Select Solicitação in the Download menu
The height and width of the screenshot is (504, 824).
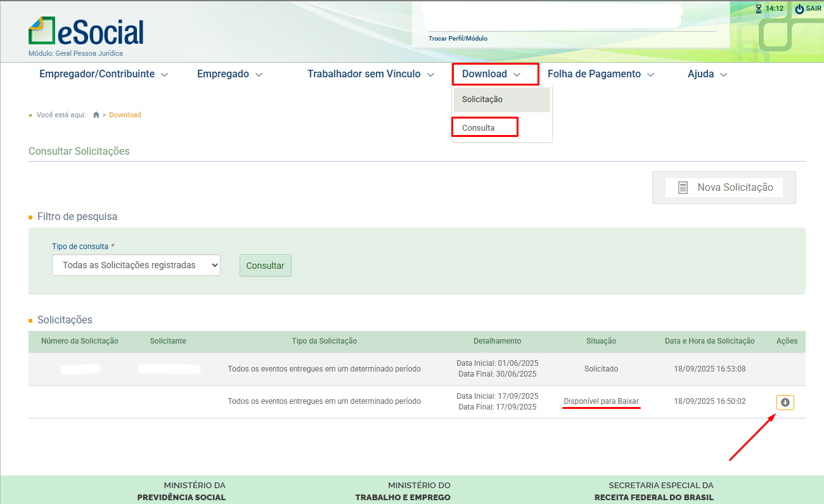click(x=482, y=100)
